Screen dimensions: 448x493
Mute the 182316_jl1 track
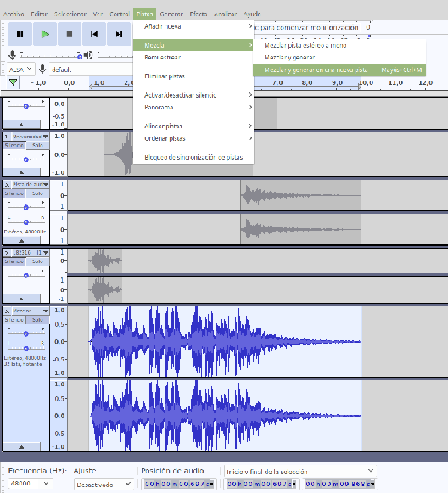14,261
